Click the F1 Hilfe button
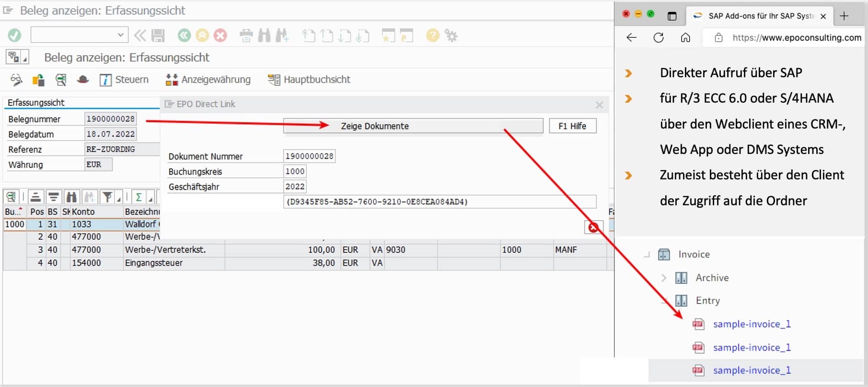This screenshot has height=387, width=868. pyautogui.click(x=572, y=126)
